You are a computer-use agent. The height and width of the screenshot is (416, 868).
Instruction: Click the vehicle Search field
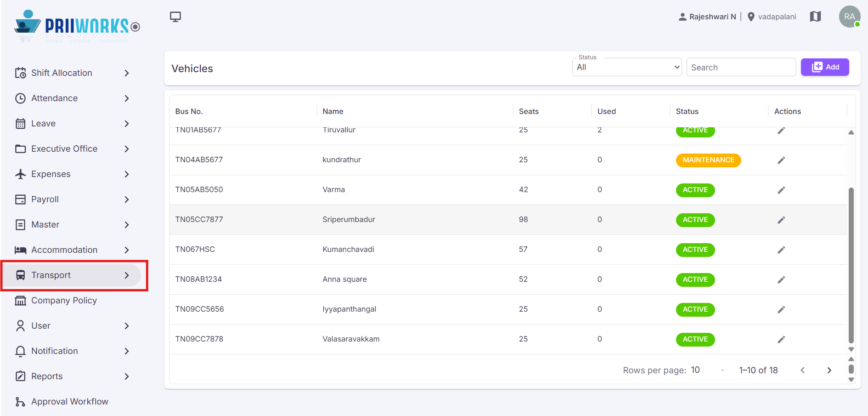[741, 67]
